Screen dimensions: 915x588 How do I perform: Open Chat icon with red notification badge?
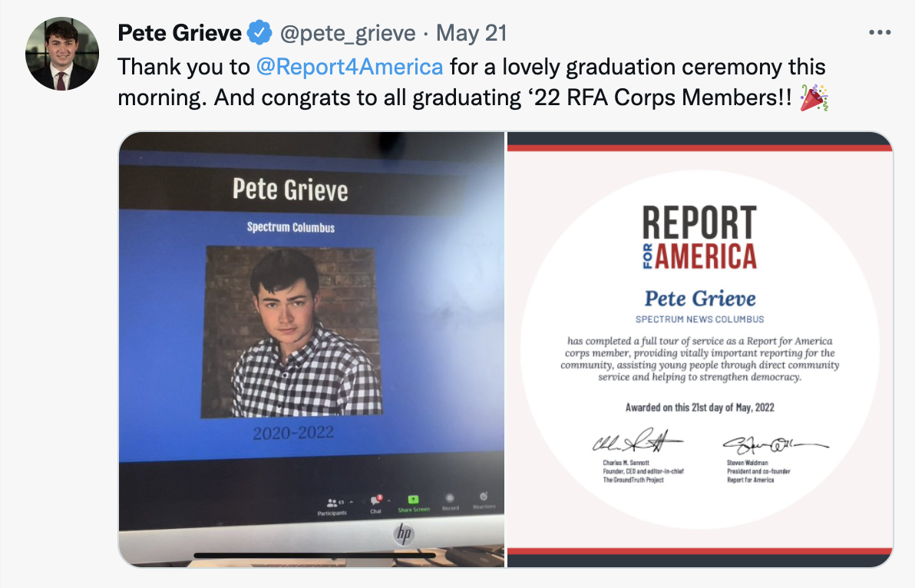[375, 500]
